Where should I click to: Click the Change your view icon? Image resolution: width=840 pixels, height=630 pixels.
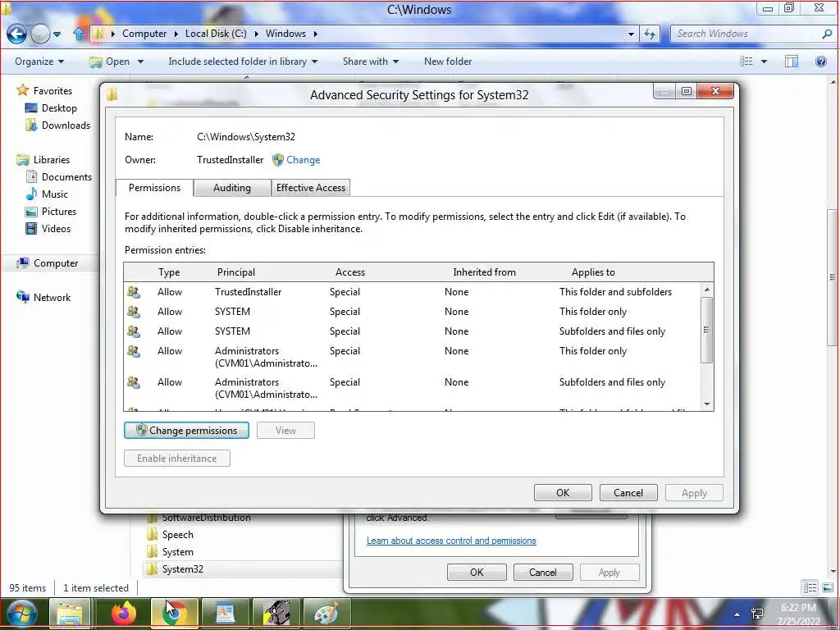point(746,62)
